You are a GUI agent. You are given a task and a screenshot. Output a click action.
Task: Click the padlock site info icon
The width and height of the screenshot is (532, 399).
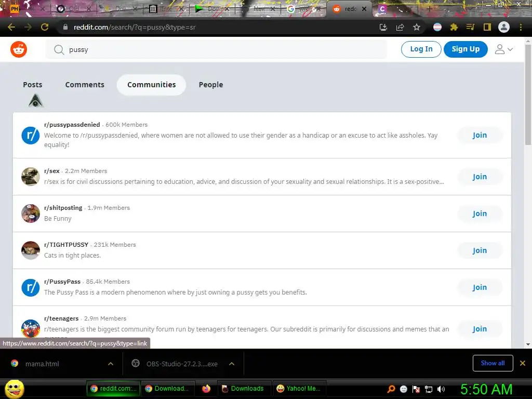(x=65, y=27)
